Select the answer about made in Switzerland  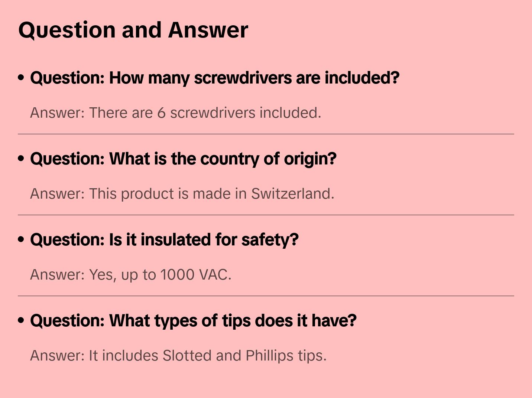click(182, 194)
